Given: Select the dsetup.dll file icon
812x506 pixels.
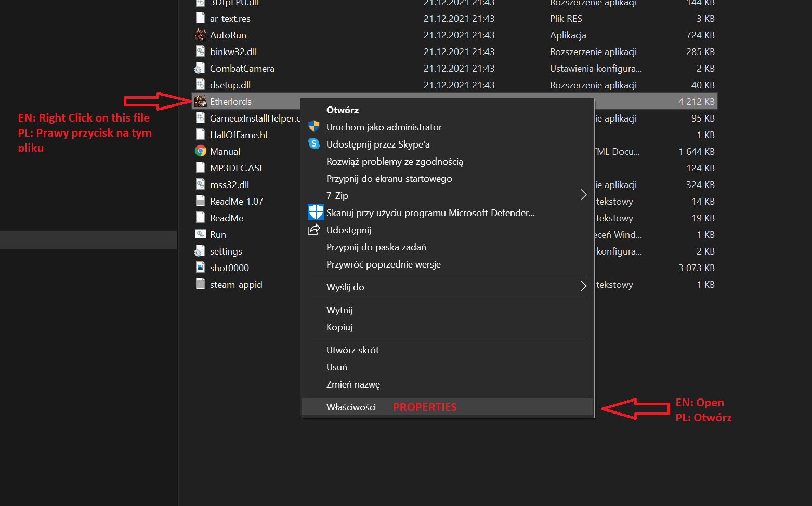Looking at the screenshot, I should [x=200, y=85].
